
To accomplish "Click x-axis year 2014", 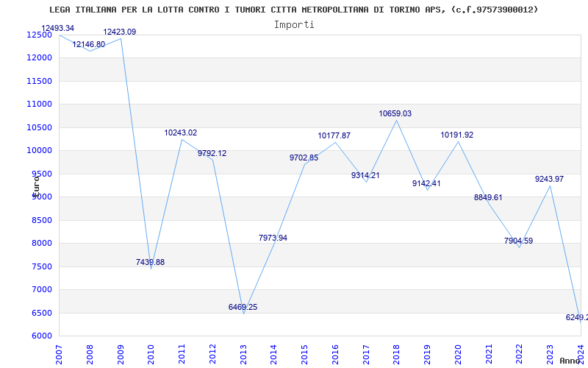I will pyautogui.click(x=273, y=355).
